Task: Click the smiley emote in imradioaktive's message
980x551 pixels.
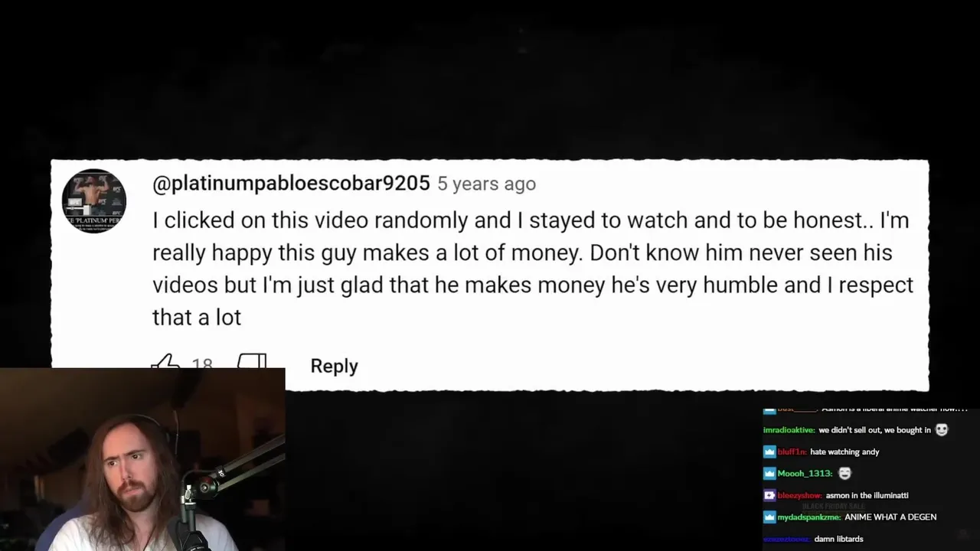Action: tap(942, 430)
